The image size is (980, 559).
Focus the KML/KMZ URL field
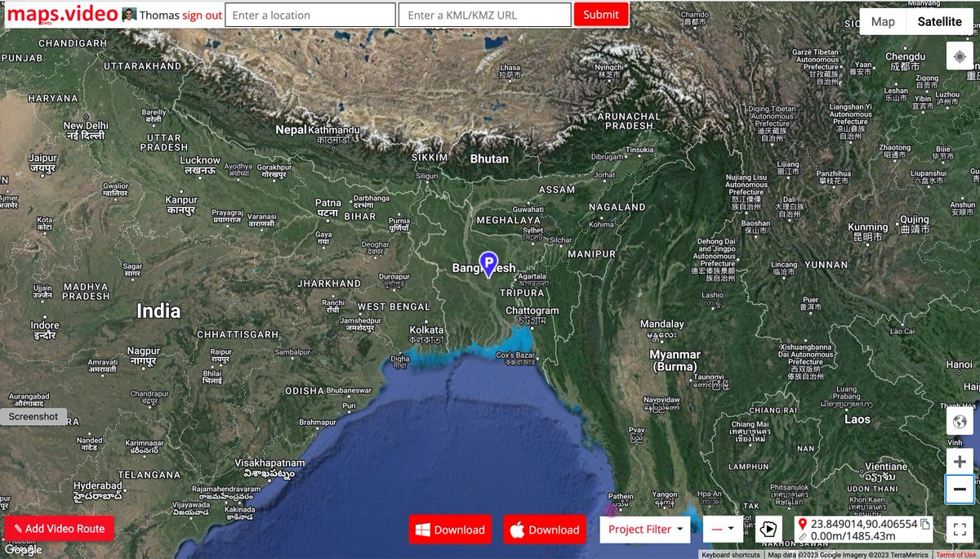click(x=485, y=15)
